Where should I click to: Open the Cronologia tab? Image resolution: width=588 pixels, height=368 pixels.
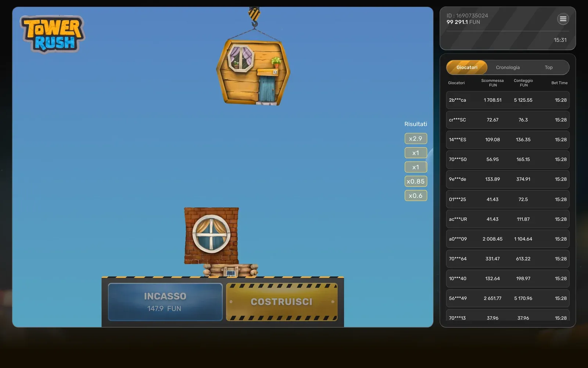pos(508,67)
